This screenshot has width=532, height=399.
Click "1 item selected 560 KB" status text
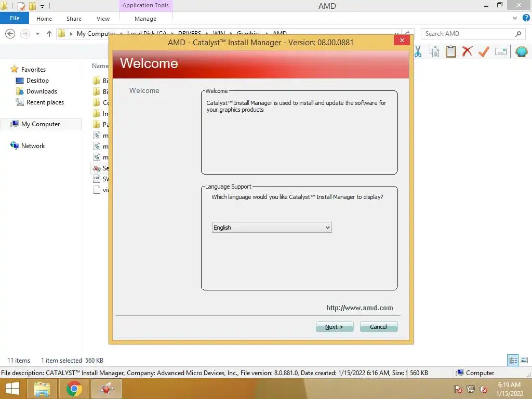pyautogui.click(x=72, y=361)
